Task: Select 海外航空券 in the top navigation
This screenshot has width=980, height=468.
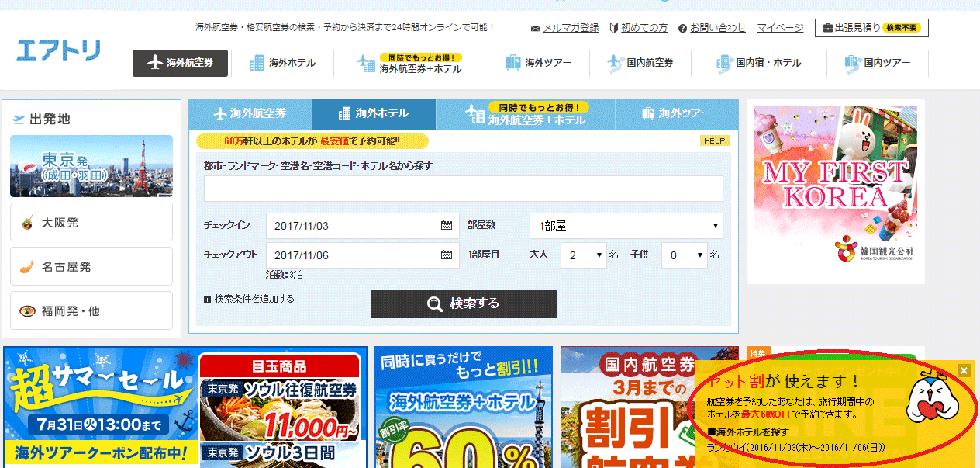Action: (180, 63)
